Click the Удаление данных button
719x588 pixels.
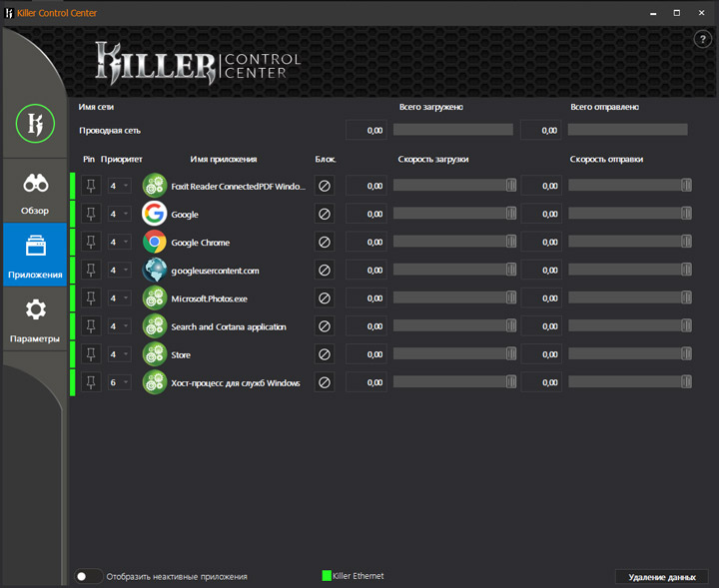[662, 577]
